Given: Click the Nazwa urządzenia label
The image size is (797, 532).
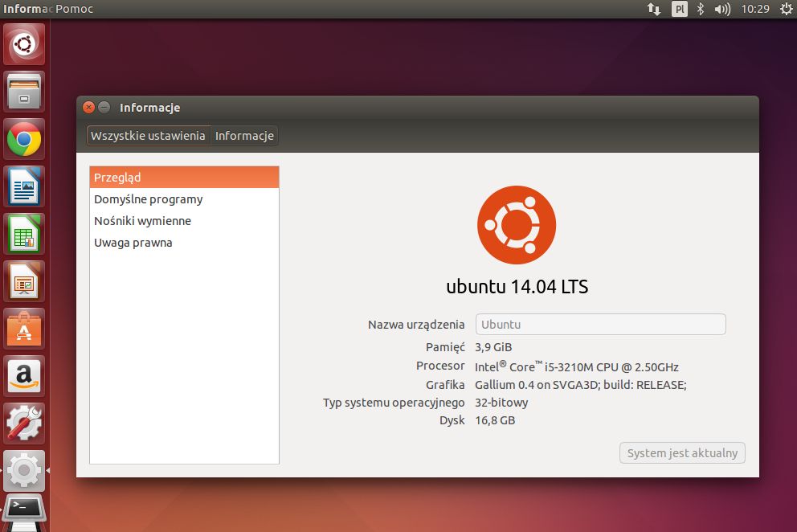Looking at the screenshot, I should [416, 325].
